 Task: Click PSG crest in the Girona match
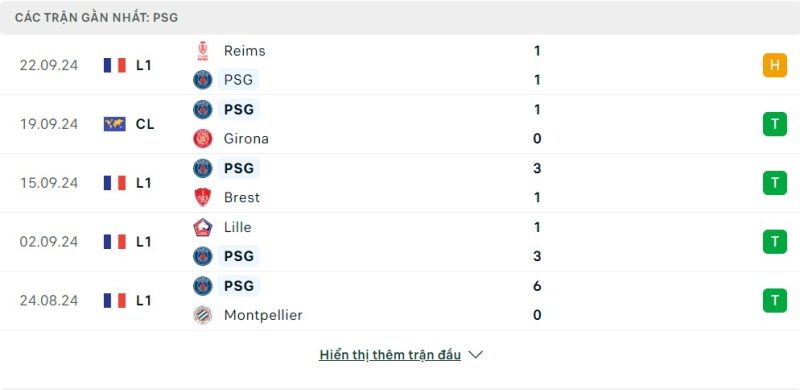tap(203, 110)
